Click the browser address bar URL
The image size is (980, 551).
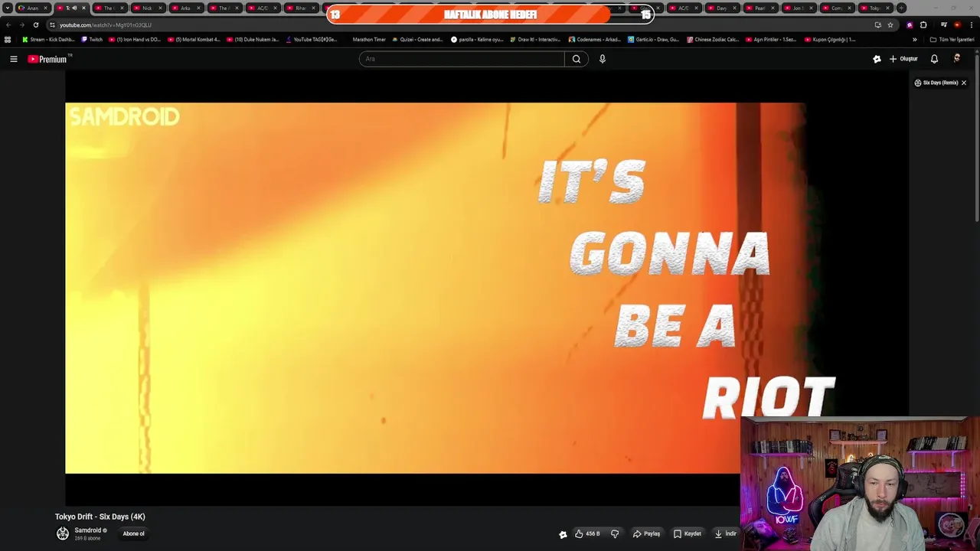pyautogui.click(x=106, y=24)
